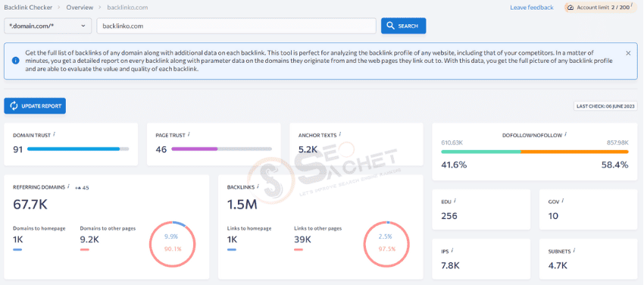Click the Subnets info icon

(x=574, y=250)
